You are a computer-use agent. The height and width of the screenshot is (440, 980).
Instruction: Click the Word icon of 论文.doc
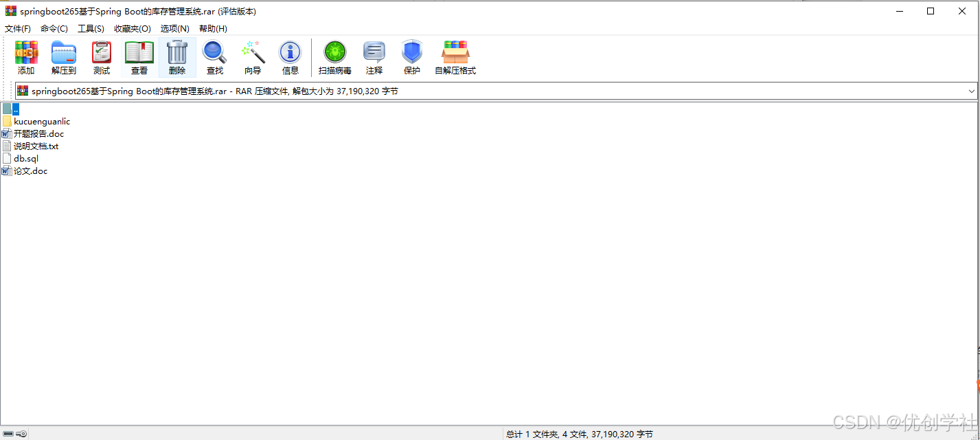tap(7, 170)
